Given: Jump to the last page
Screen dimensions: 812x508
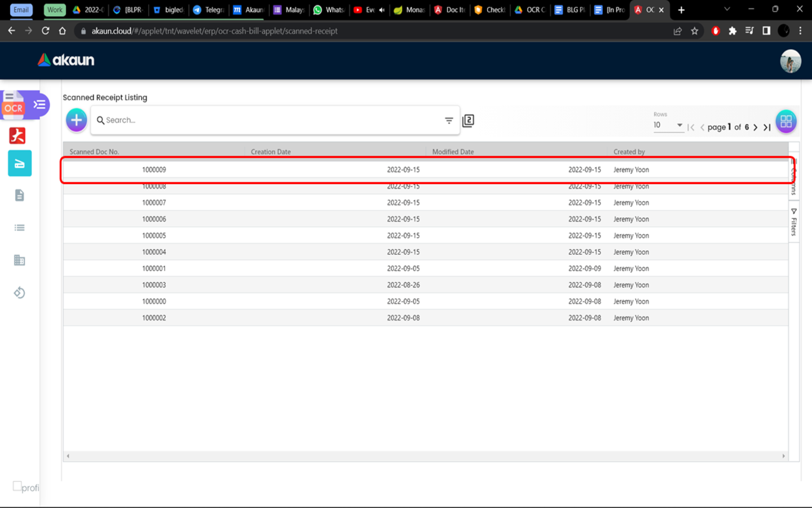Looking at the screenshot, I should pos(767,128).
